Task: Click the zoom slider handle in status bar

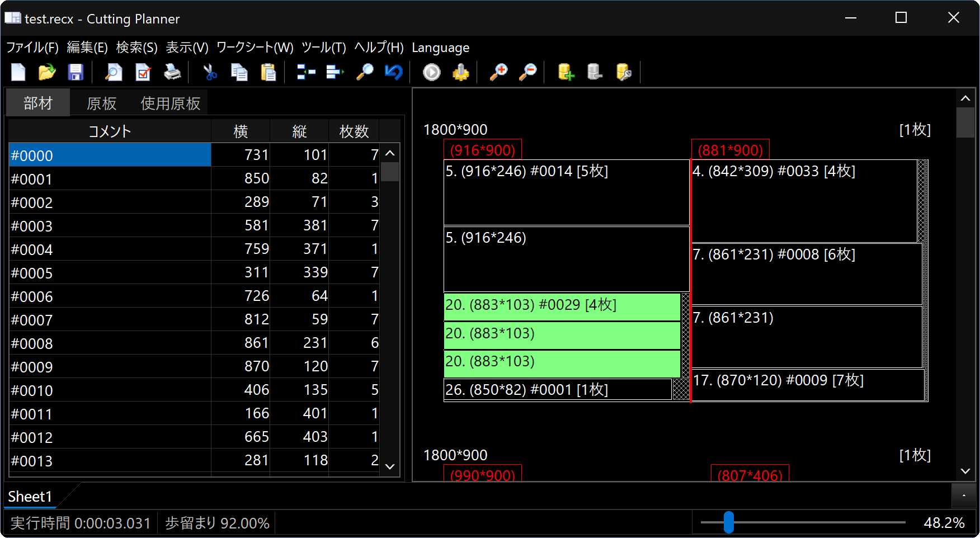Action: 728,522
